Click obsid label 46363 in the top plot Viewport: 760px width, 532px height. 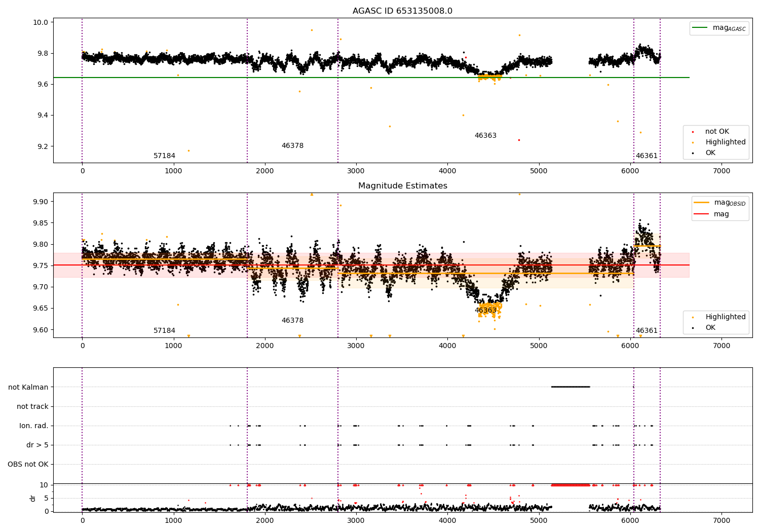[485, 136]
